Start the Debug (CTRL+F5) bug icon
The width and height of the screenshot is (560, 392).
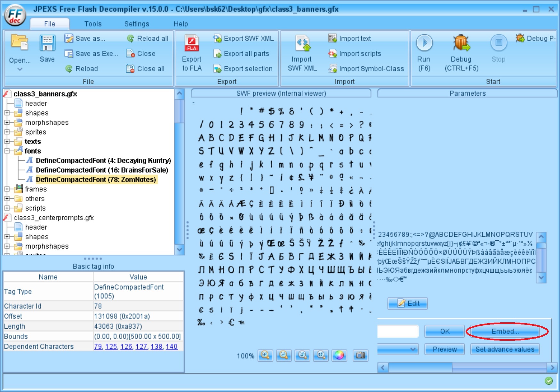pos(461,43)
